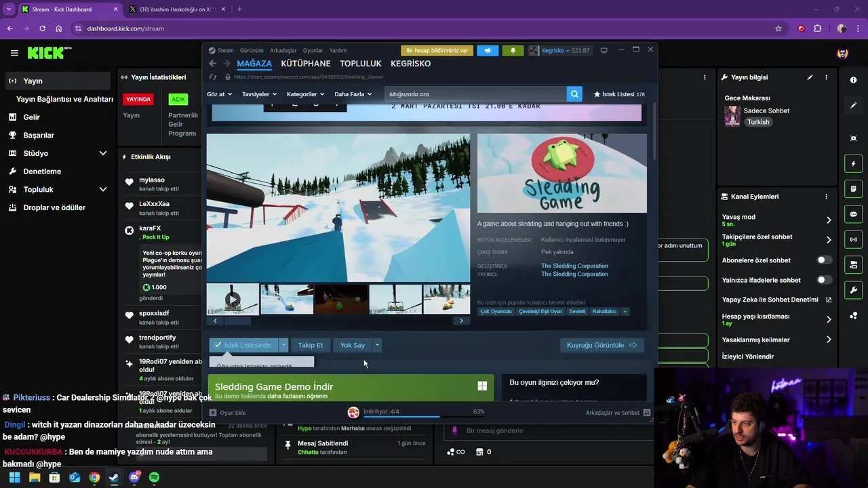This screenshot has width=868, height=488.
Task: Click the account notification yellow banner
Action: point(437,50)
